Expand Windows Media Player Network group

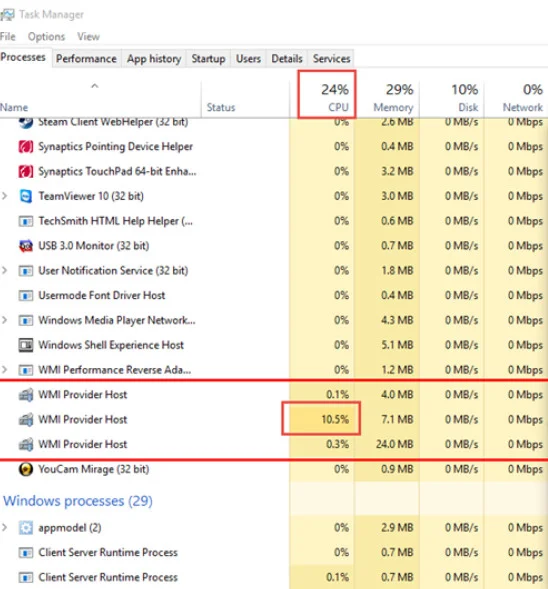(5, 320)
